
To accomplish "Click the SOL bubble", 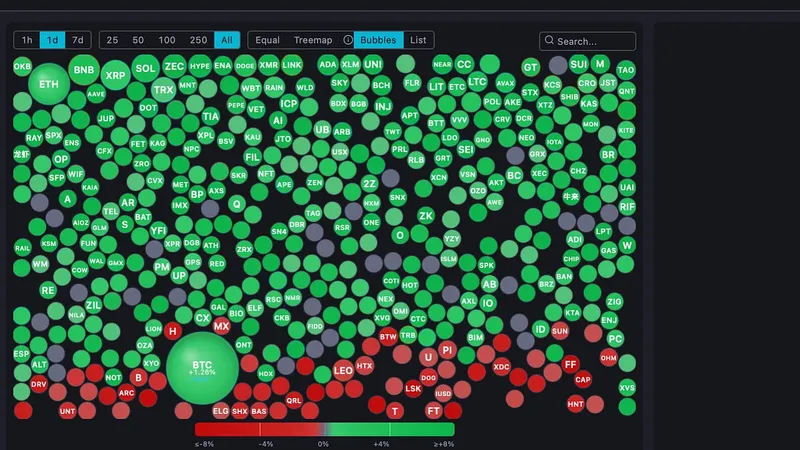I will click(145, 68).
